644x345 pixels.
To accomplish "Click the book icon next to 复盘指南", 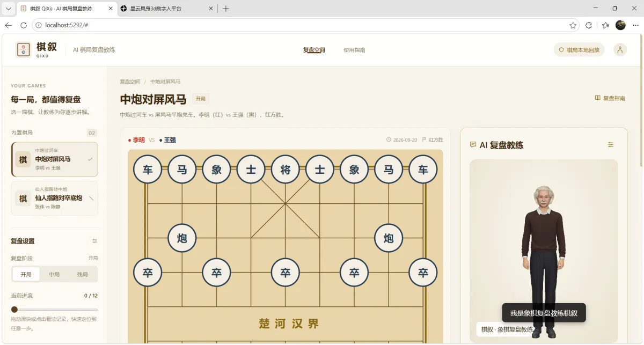I will pyautogui.click(x=597, y=98).
